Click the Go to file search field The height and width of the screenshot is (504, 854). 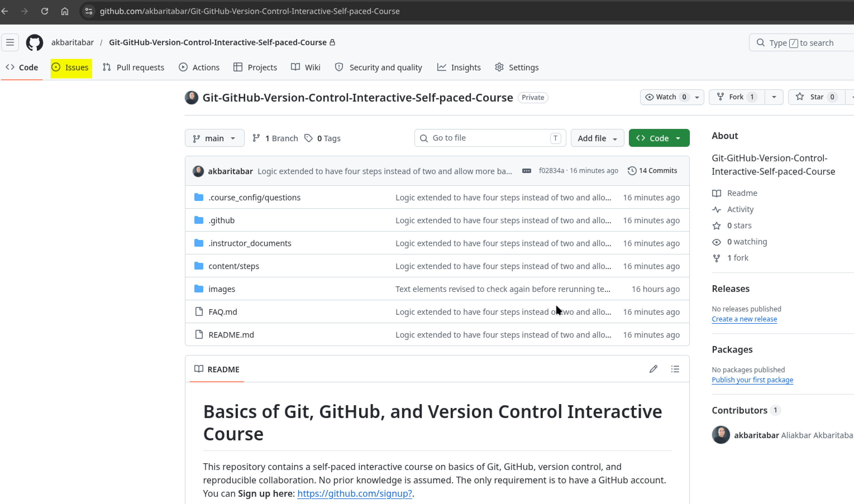tap(490, 138)
